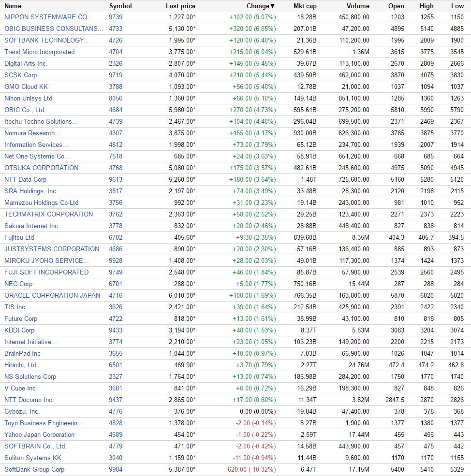Open Fujitsu Ltd link
The image size is (471, 476).
click(19, 237)
